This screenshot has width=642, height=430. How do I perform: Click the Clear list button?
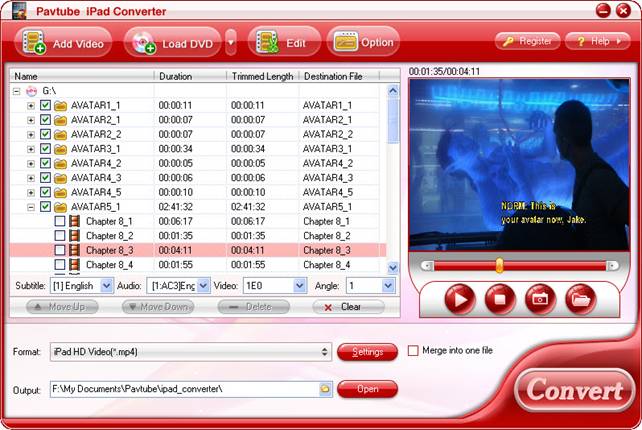point(348,307)
